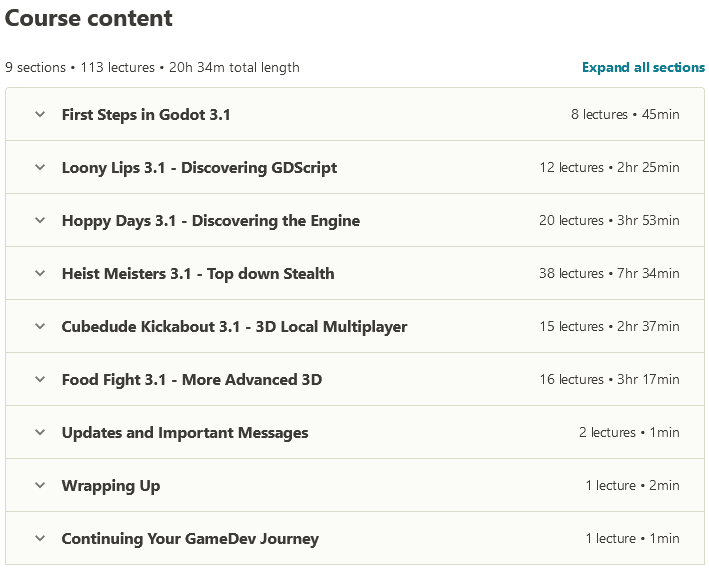Select the Updates and Important Messages title

click(185, 433)
